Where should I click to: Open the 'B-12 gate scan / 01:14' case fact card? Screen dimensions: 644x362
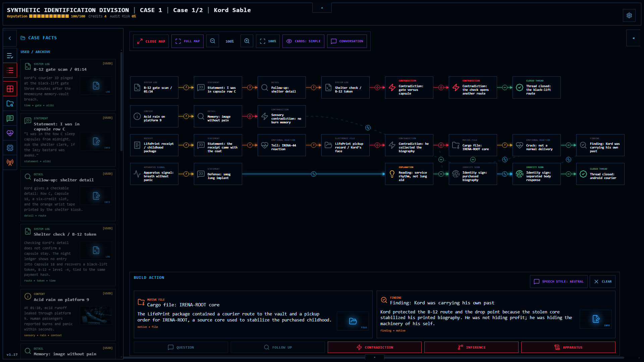(x=68, y=85)
